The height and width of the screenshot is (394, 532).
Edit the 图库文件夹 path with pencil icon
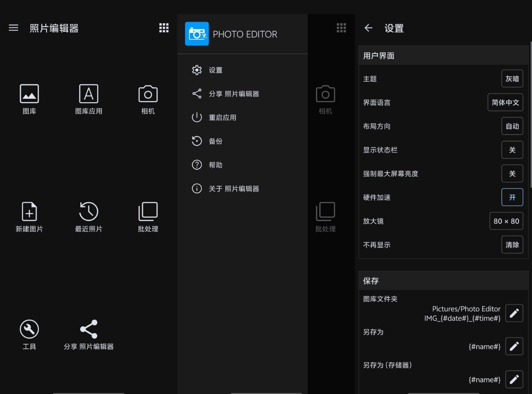point(514,313)
